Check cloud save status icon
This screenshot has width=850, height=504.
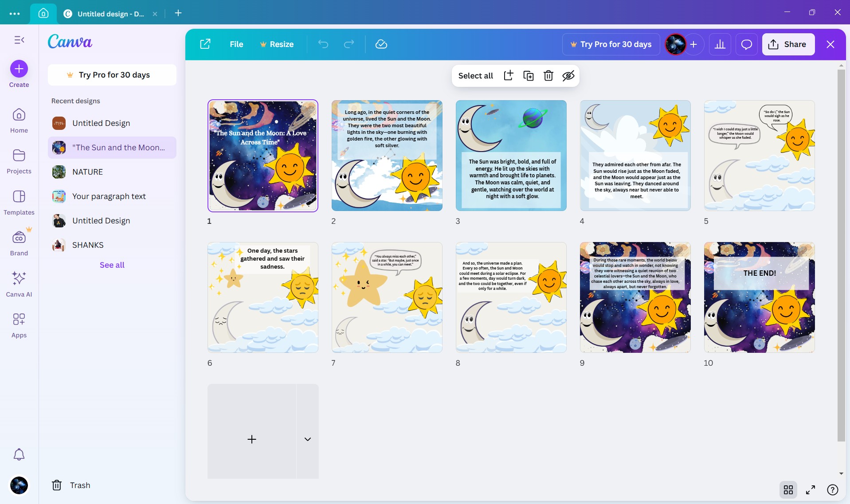tap(381, 44)
